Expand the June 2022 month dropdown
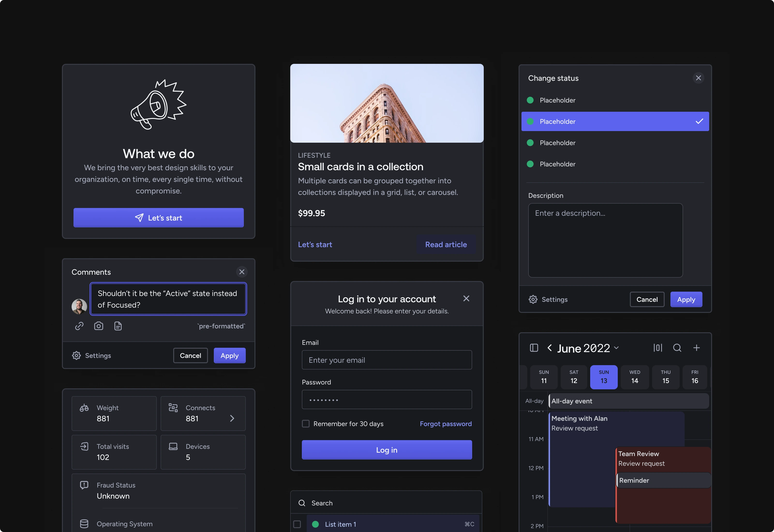774x532 pixels. pyautogui.click(x=616, y=348)
